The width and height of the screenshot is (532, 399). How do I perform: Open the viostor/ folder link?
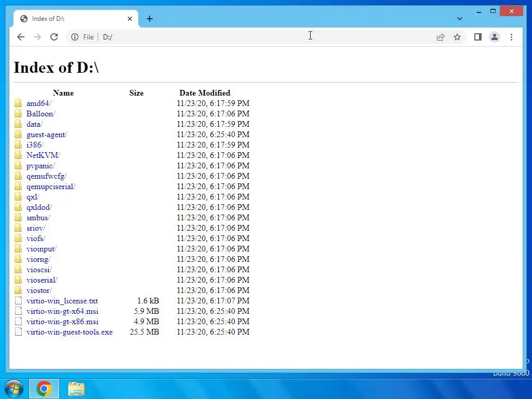pos(39,290)
